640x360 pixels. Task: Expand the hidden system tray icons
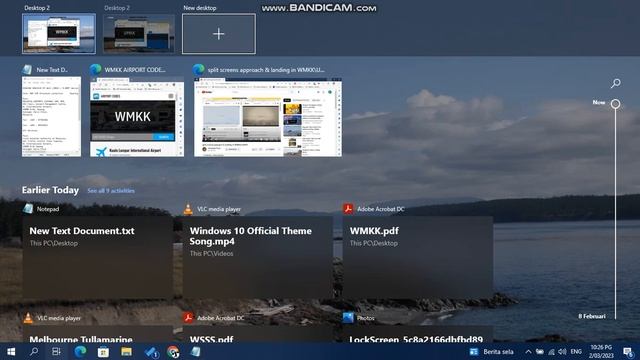point(528,352)
